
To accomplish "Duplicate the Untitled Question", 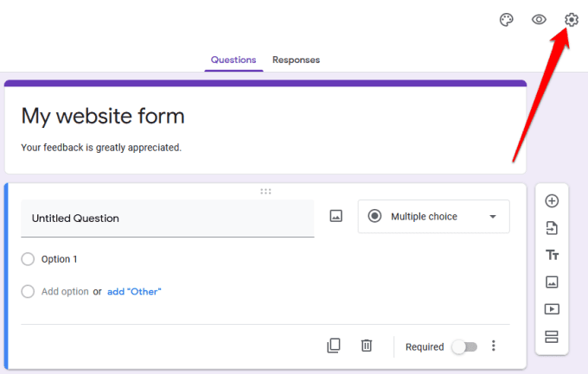I will click(x=334, y=345).
